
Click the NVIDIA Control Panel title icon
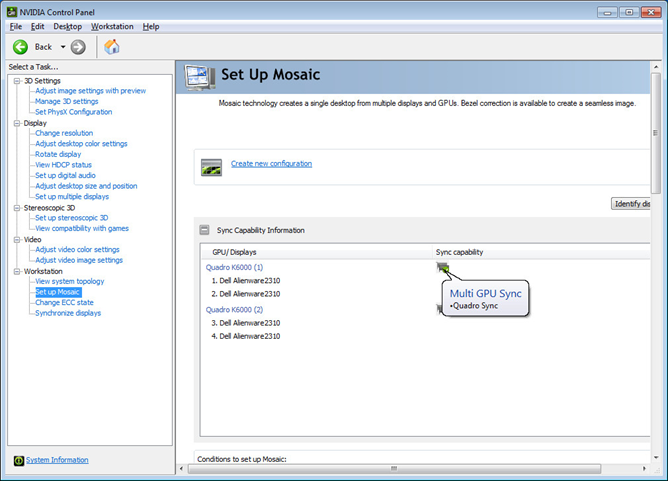pos(11,12)
